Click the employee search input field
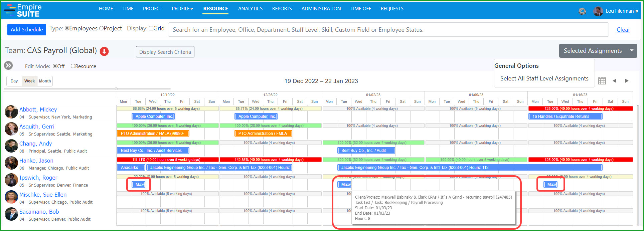The width and height of the screenshot is (644, 231). [x=388, y=30]
